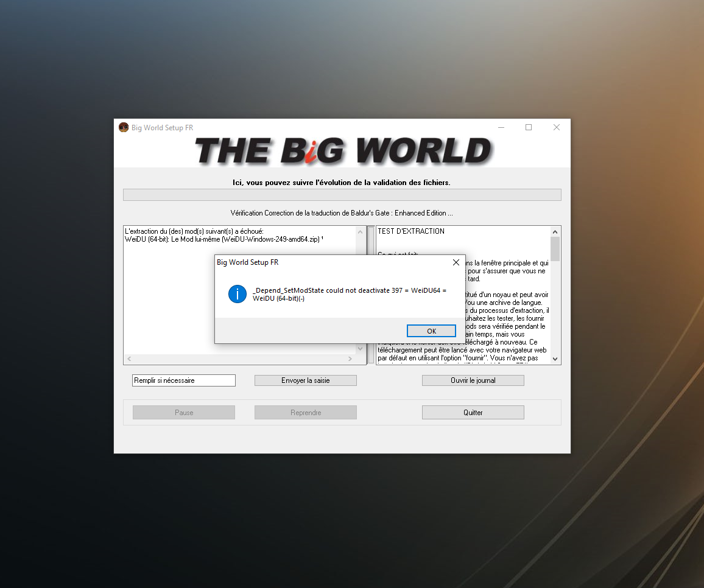Click the 'Ici, vous pouvez suivre' heading text

click(x=341, y=182)
